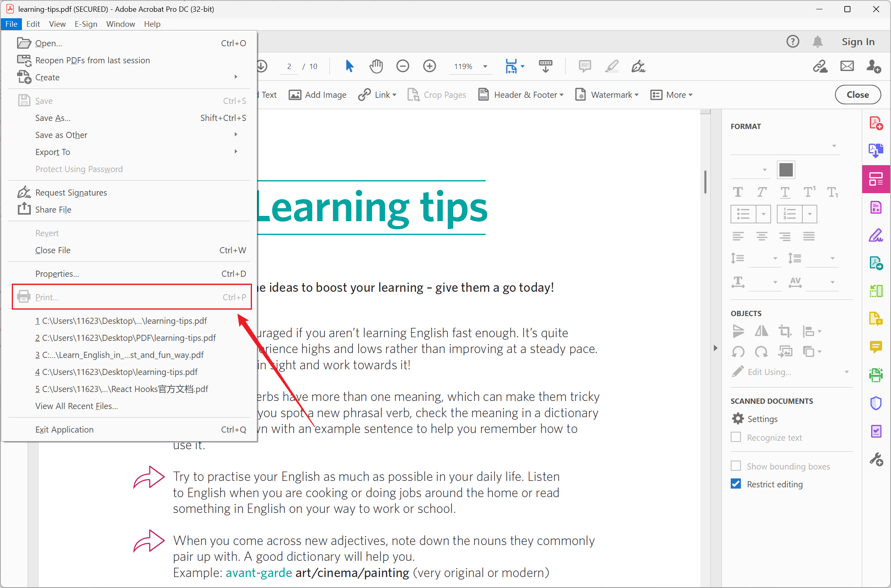Click the notifications bell icon
Image resolution: width=891 pixels, height=588 pixels.
(x=818, y=41)
